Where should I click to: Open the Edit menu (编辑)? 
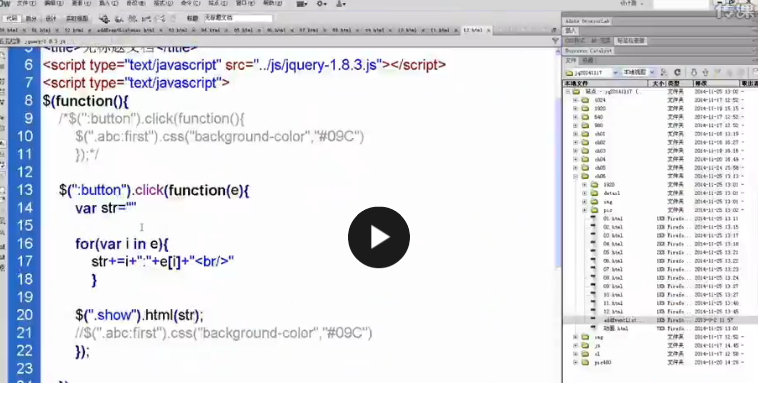(53, 3)
